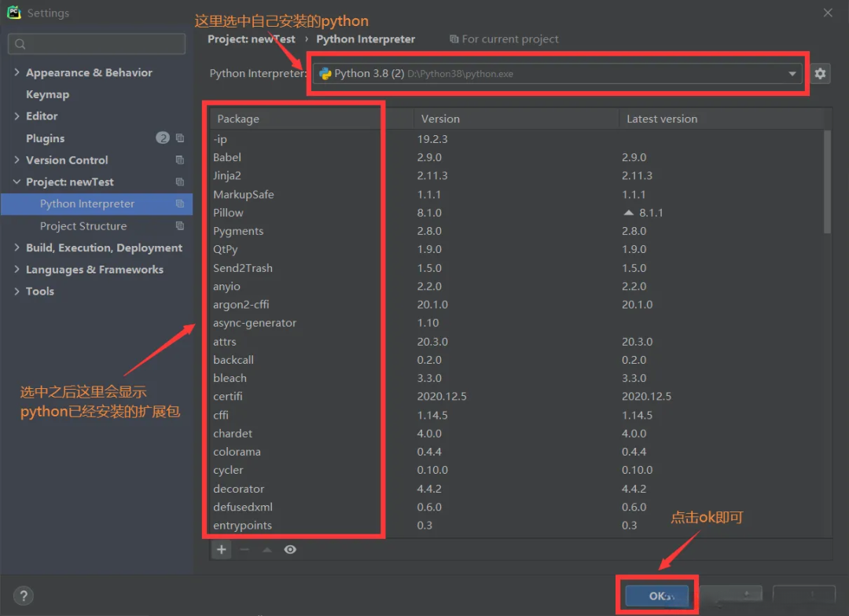Viewport: 849px width, 616px height.
Task: Select the cycler package row
Action: [x=516, y=470]
